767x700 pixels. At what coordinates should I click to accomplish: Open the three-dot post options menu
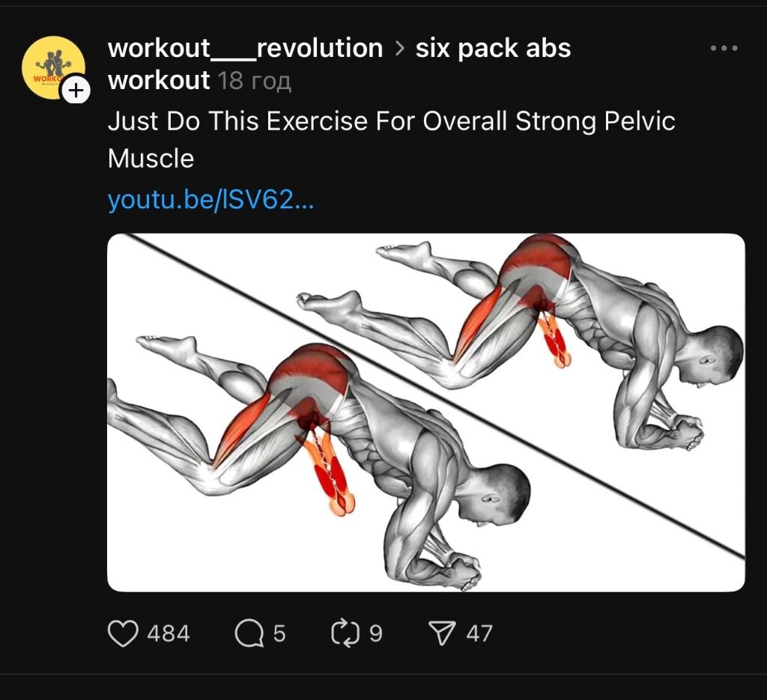click(x=724, y=48)
